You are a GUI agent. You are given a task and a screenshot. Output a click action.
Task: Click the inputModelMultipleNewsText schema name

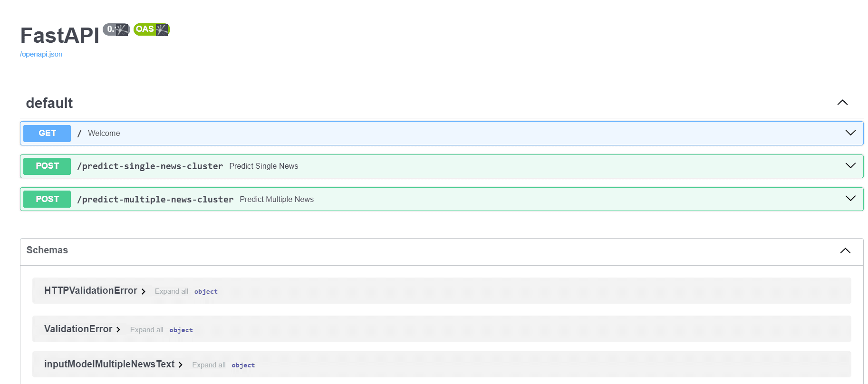coord(109,364)
